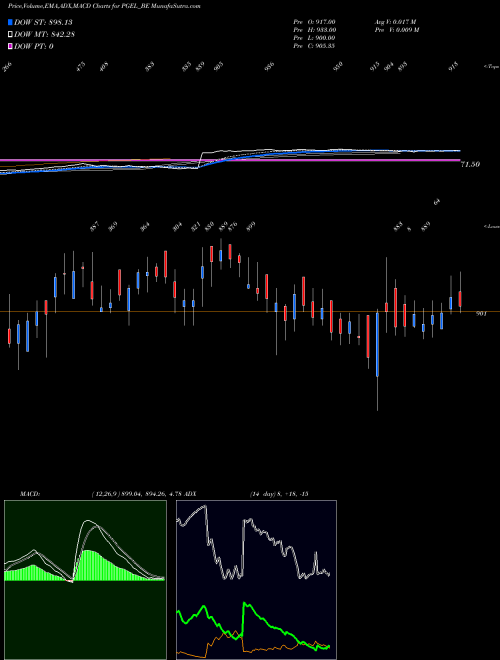Open the ADX indicator panel
Screen dimensions: 500x660
[x=256, y=580]
